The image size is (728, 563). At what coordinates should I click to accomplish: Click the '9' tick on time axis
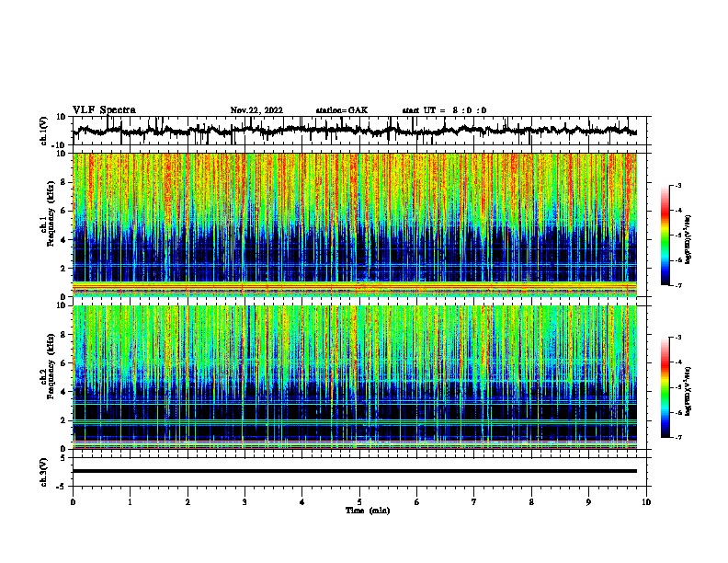[x=588, y=502]
